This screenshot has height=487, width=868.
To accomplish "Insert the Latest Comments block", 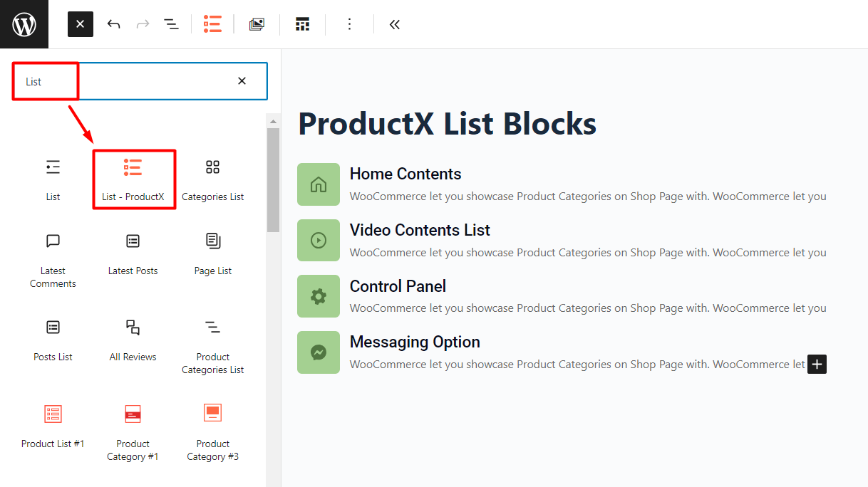I will 53,260.
